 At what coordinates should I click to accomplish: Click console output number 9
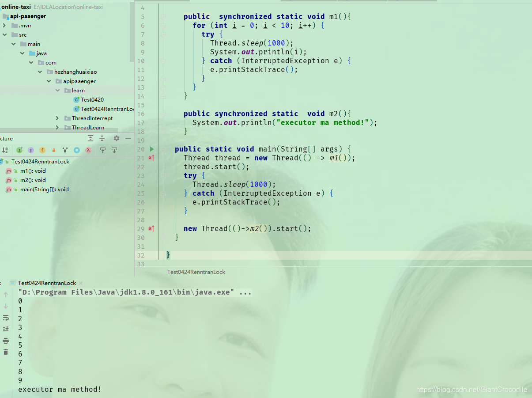(x=20, y=380)
